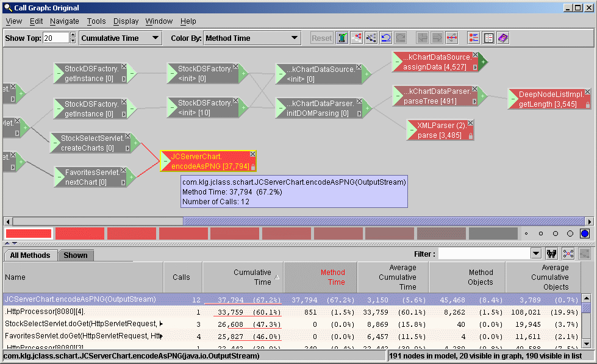
Task: Open the Navigate menu
Action: [64, 21]
